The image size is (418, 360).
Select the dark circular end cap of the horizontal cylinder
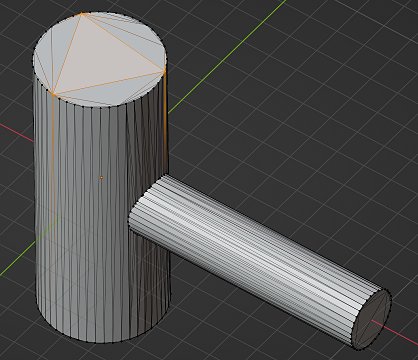point(372,319)
